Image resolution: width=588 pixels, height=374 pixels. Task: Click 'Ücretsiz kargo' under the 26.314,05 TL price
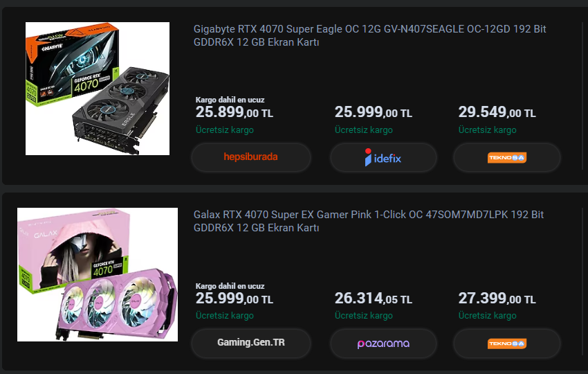363,315
